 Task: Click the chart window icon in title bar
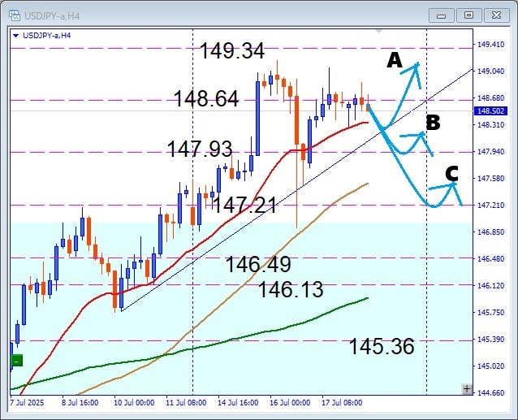click(15, 15)
